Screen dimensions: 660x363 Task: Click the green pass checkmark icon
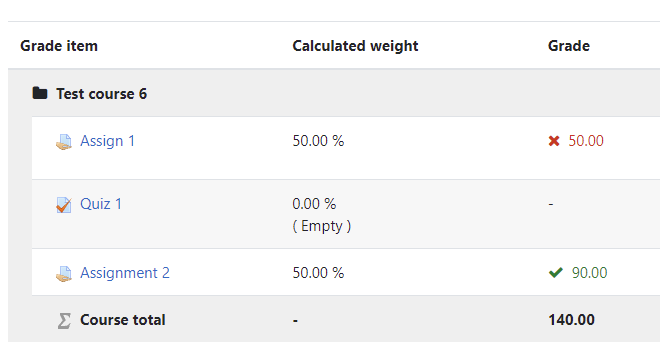coord(556,273)
